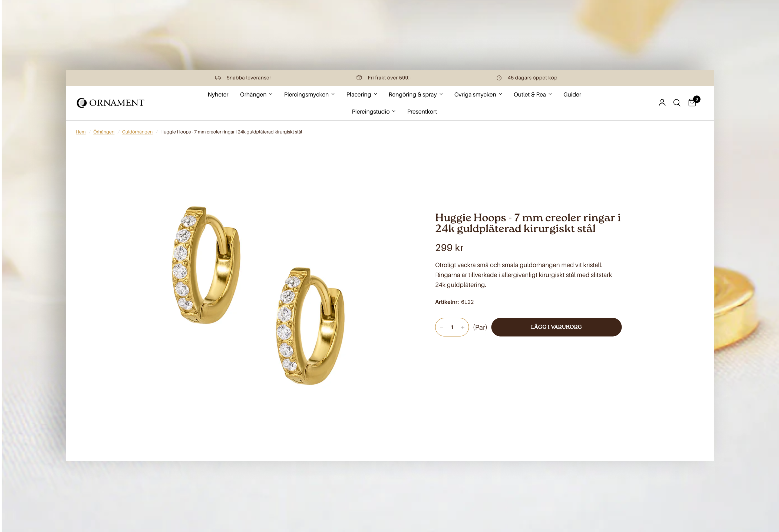779x532 pixels.
Task: Expand the Rengöring & spray dropdown
Action: (416, 94)
